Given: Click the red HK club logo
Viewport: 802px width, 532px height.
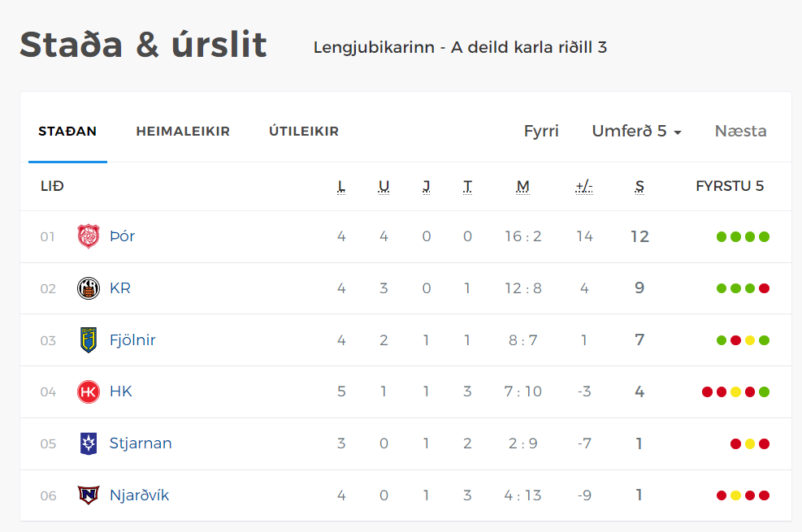Looking at the screenshot, I should coord(88,392).
